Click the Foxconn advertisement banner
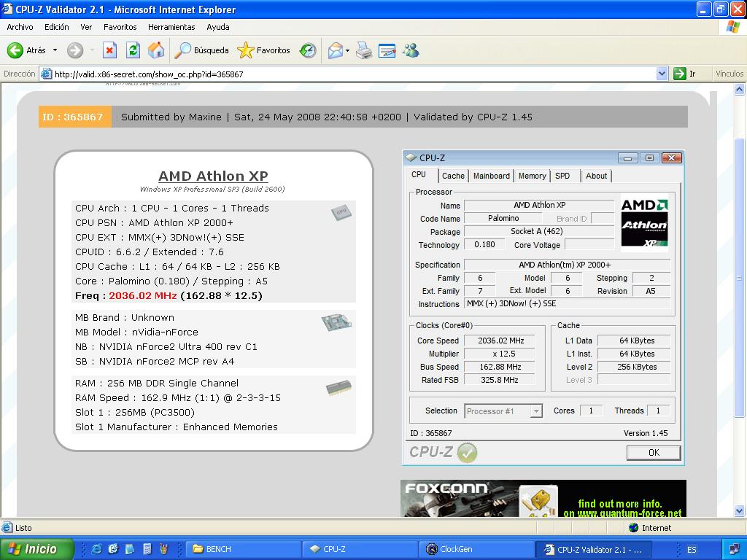Viewport: 747px width, 560px height. pyautogui.click(x=543, y=499)
